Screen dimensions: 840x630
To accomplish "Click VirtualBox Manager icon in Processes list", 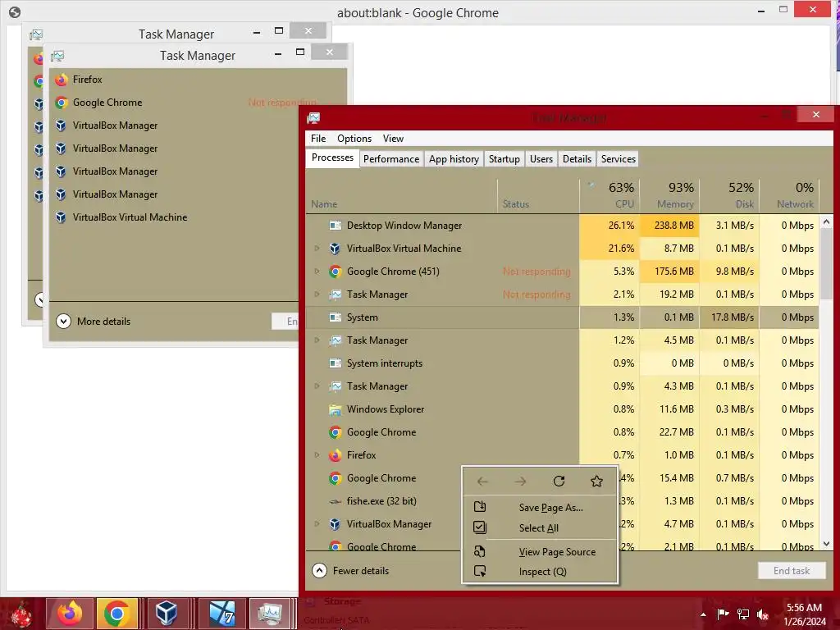I will 336,524.
